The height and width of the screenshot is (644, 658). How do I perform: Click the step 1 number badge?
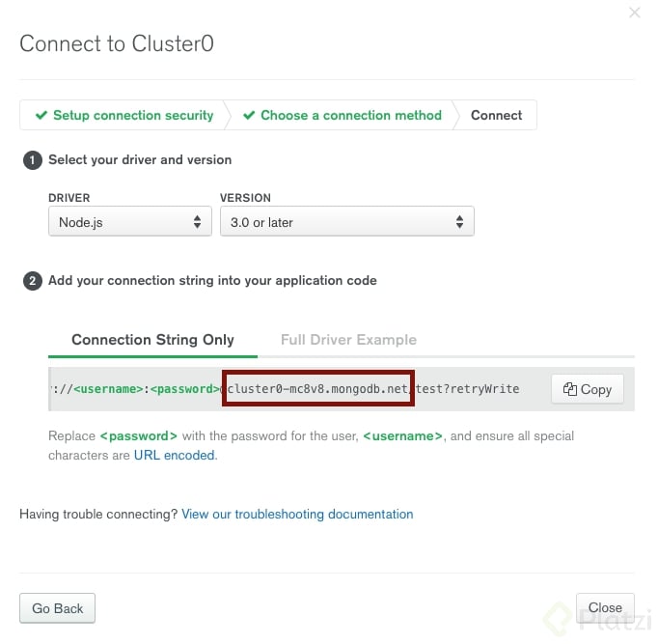point(33,160)
